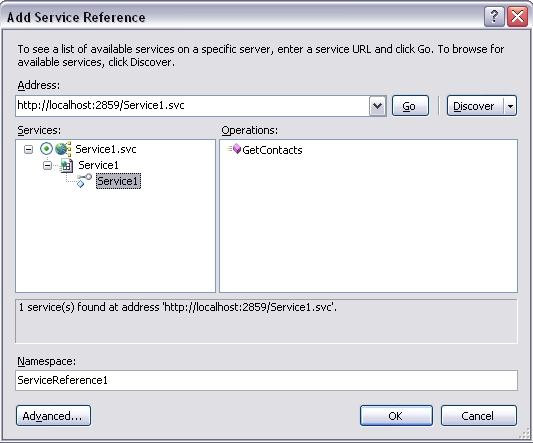The height and width of the screenshot is (443, 533).
Task: Select the GetContacts operation
Action: click(272, 150)
